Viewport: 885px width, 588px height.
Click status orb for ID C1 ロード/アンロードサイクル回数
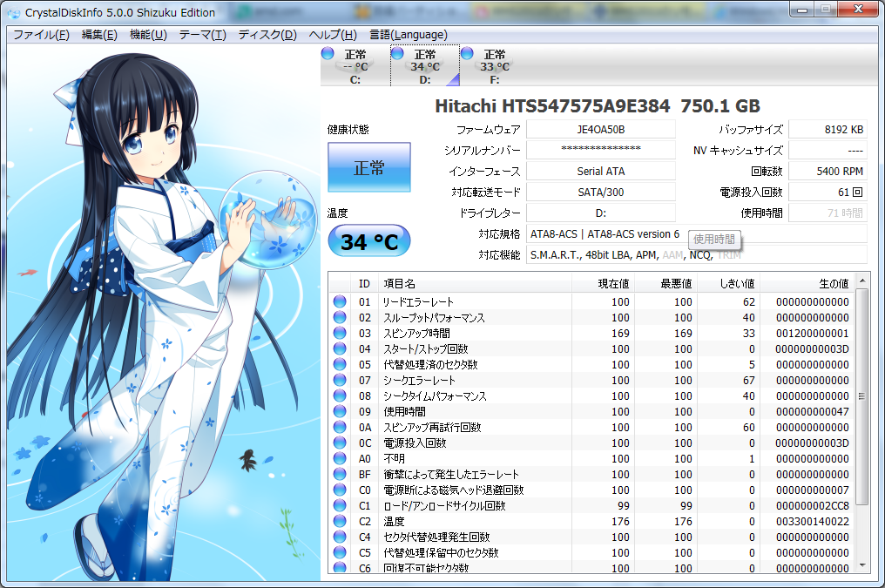340,505
